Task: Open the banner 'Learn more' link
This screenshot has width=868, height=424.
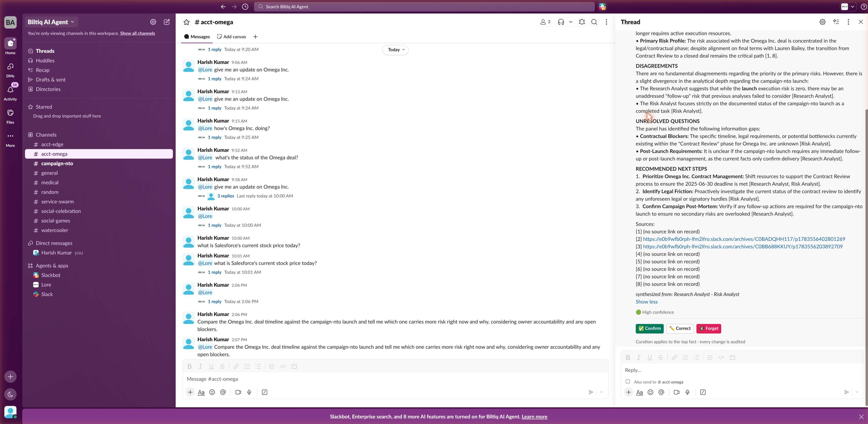Action: 534,417
